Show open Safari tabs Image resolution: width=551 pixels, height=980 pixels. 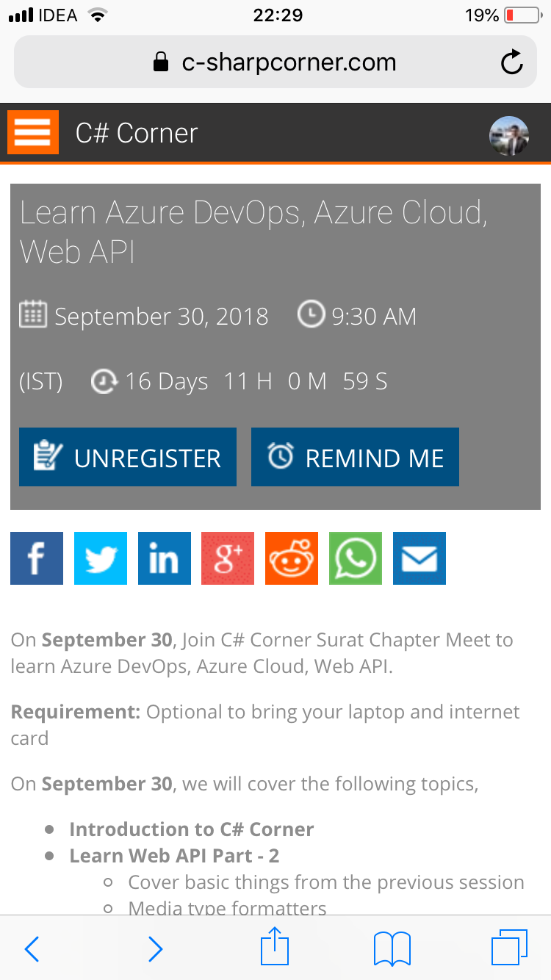click(x=509, y=948)
